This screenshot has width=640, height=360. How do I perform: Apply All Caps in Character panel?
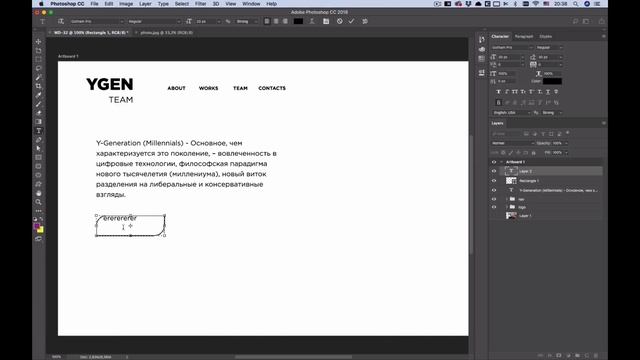515,92
